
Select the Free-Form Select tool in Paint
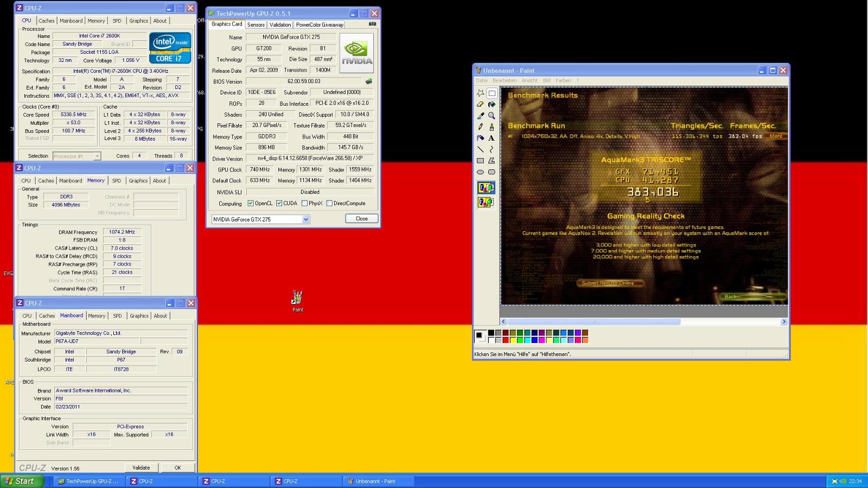(x=480, y=93)
